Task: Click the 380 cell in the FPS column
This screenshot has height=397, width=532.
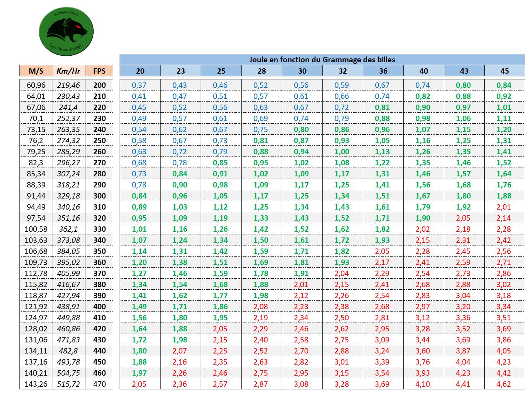Action: pyautogui.click(x=100, y=284)
